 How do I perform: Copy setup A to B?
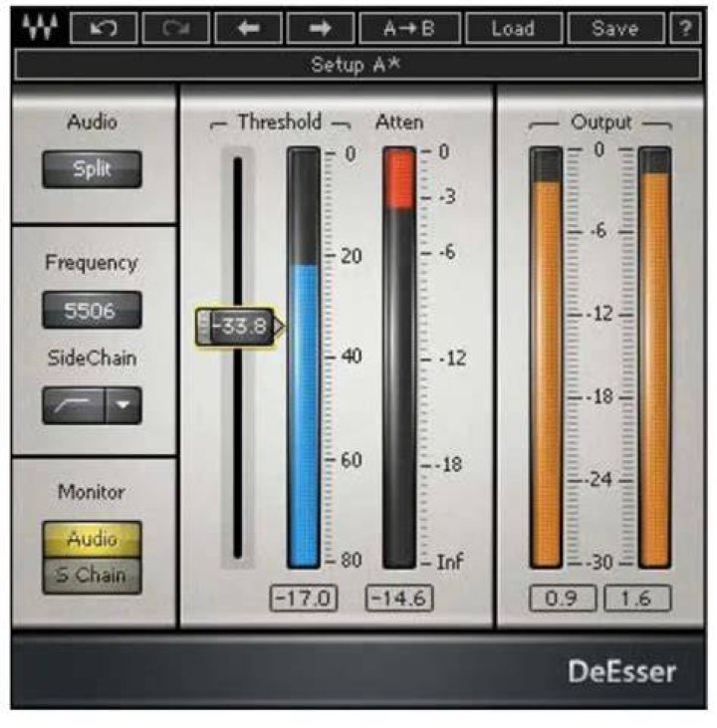410,28
